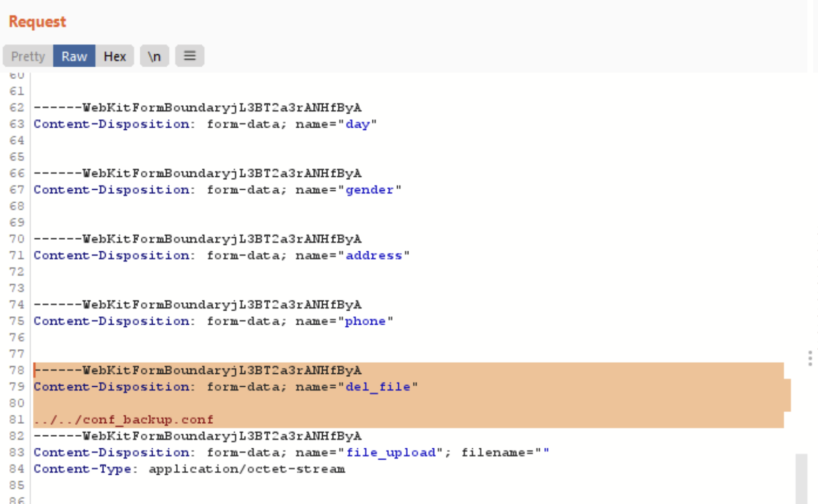Screen dimensions: 818x504
Task: Click the vertical three-dot handle at right edge
Action: [810, 359]
